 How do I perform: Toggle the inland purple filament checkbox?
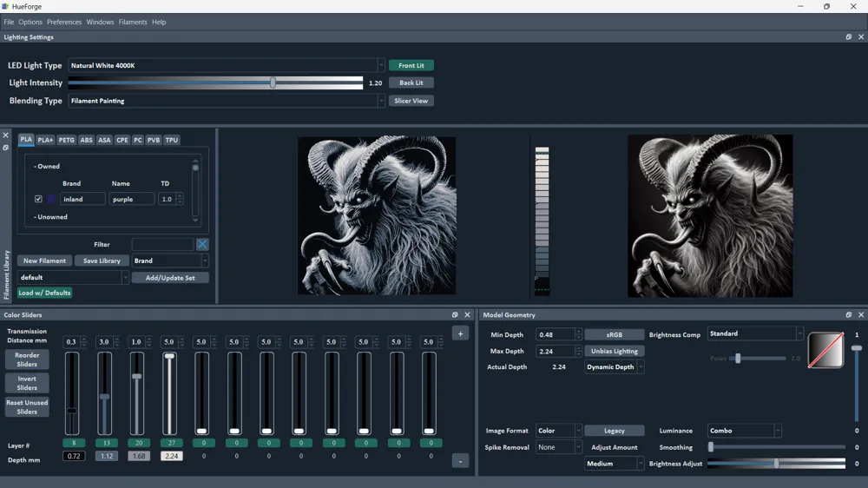tap(38, 199)
